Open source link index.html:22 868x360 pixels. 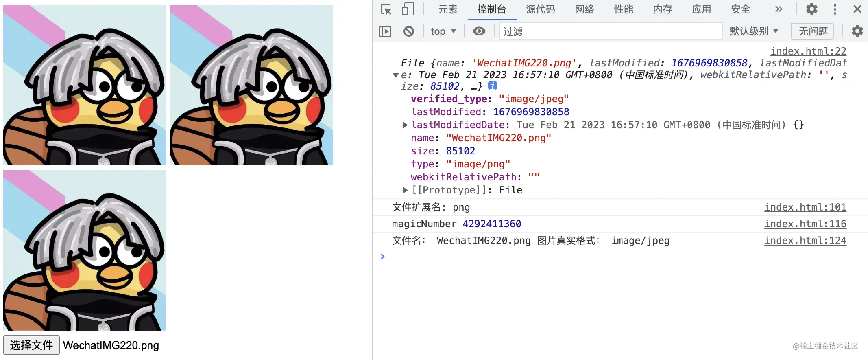click(x=808, y=51)
